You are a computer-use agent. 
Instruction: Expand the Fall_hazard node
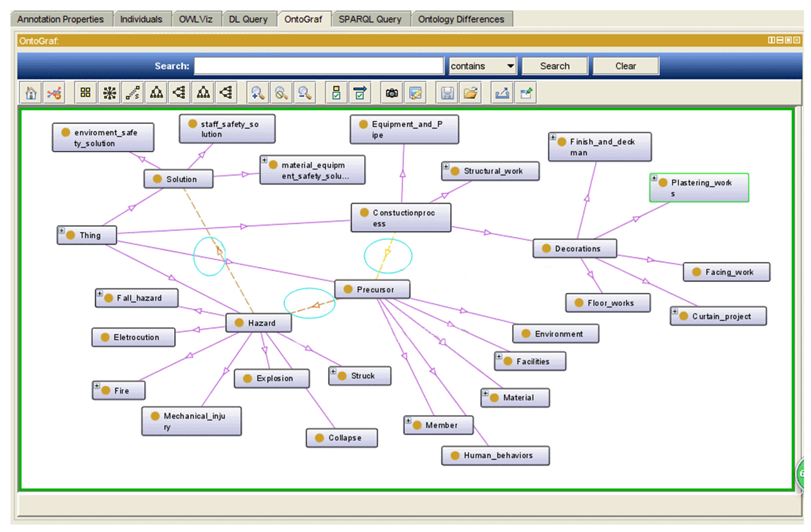click(99, 294)
